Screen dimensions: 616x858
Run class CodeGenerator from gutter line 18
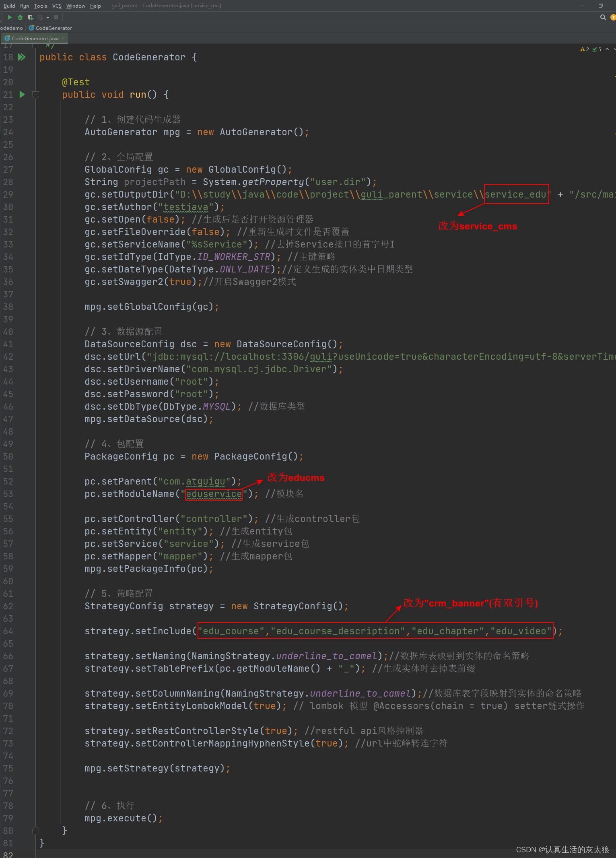(22, 57)
